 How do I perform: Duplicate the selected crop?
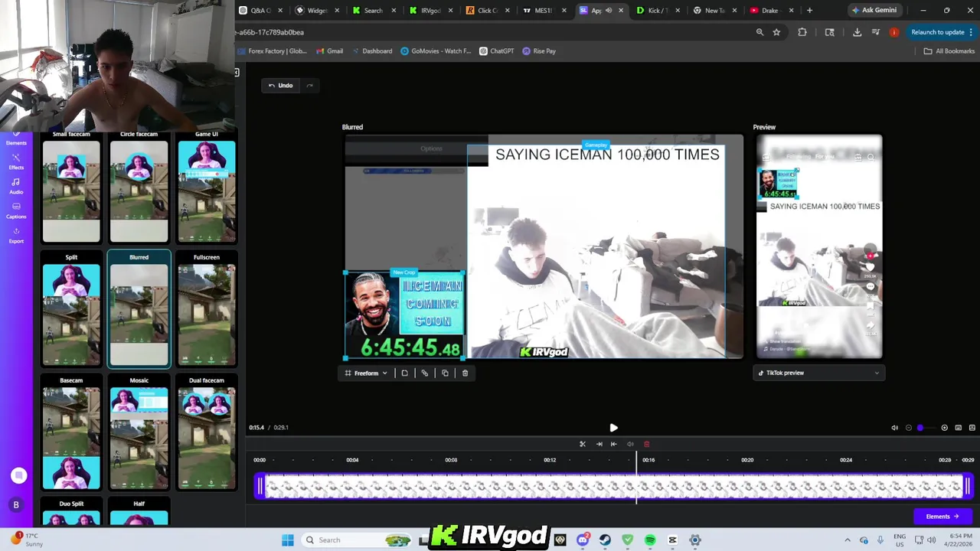click(445, 373)
